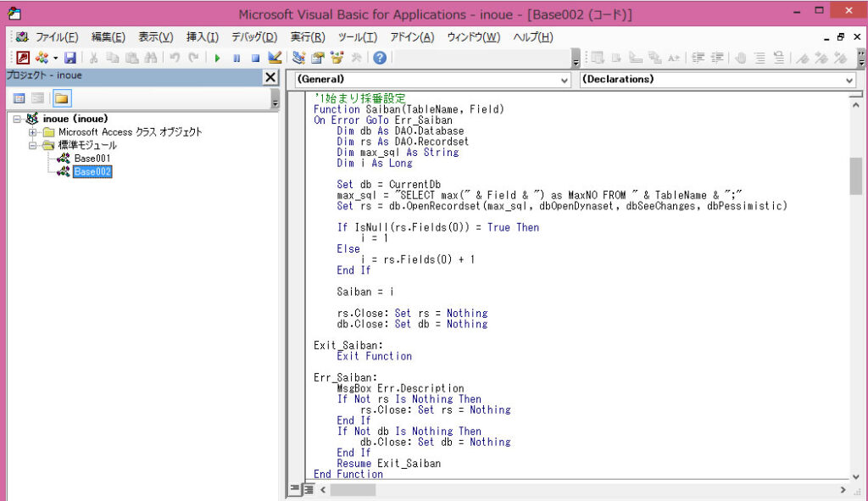Click the Quick Info icon

636,58
